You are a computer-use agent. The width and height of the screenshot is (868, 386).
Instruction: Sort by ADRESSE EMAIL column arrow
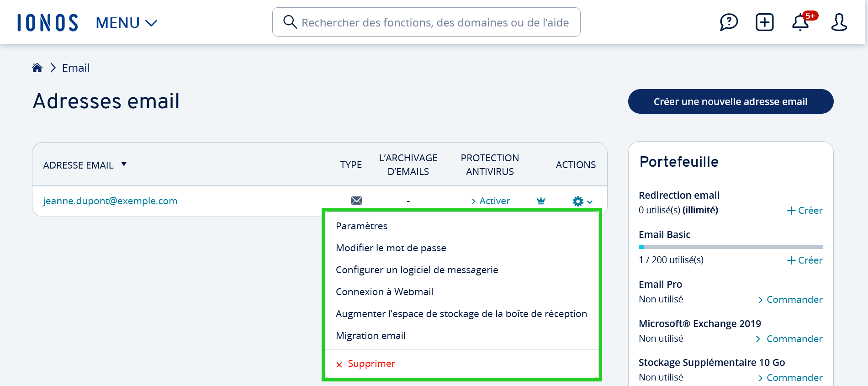pyautogui.click(x=124, y=164)
